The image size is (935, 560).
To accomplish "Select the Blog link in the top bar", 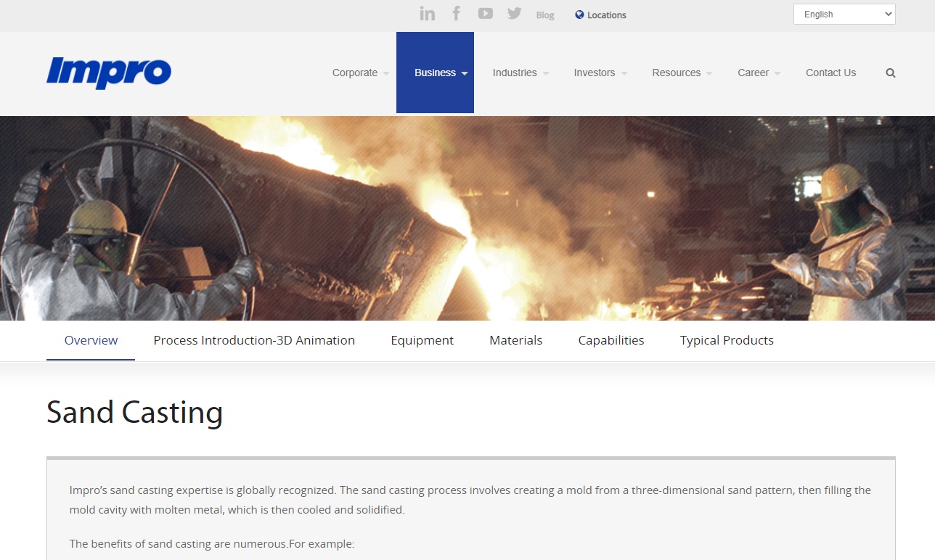I will click(545, 15).
